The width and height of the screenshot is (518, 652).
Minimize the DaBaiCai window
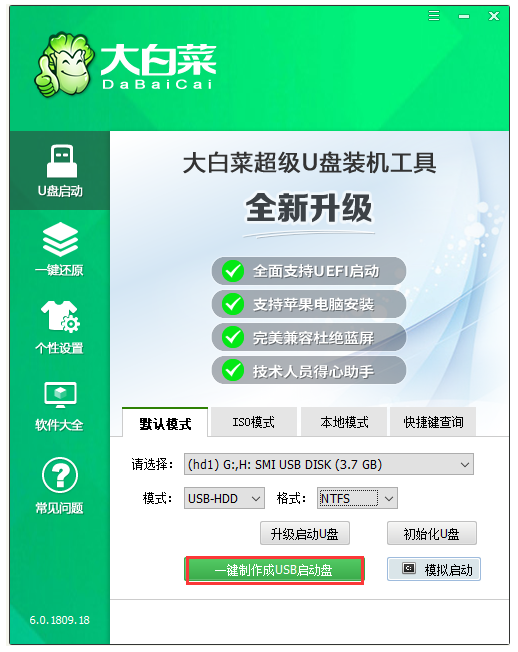(464, 16)
